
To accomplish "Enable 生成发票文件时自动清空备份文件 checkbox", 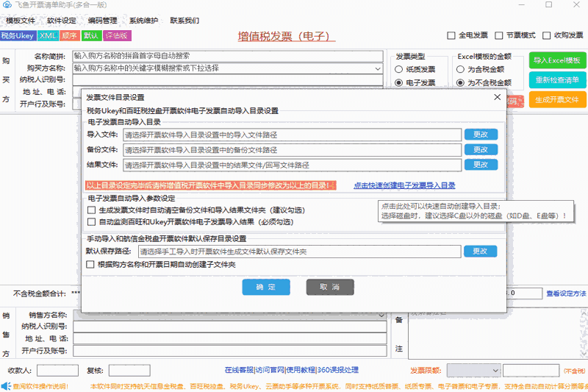I will 91,210.
